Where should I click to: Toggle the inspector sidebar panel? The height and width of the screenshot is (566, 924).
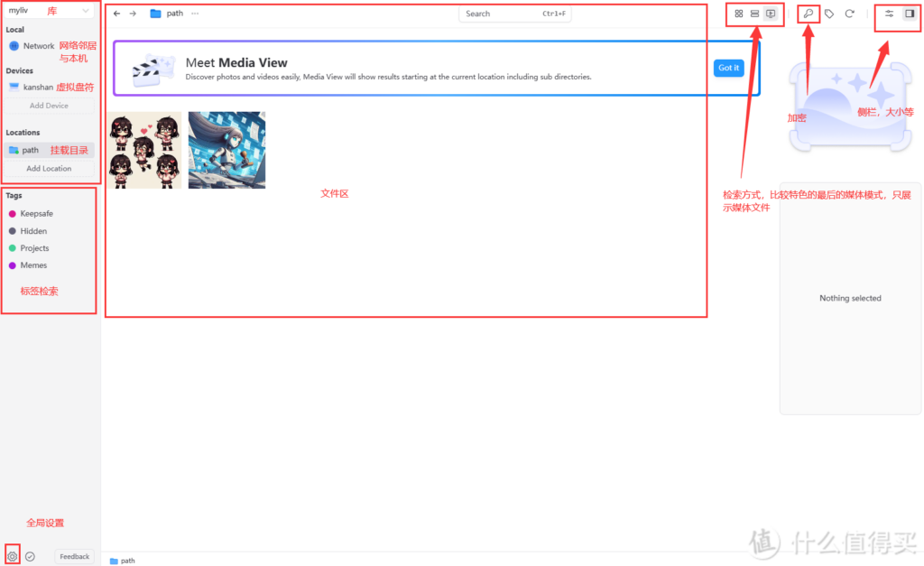(910, 14)
